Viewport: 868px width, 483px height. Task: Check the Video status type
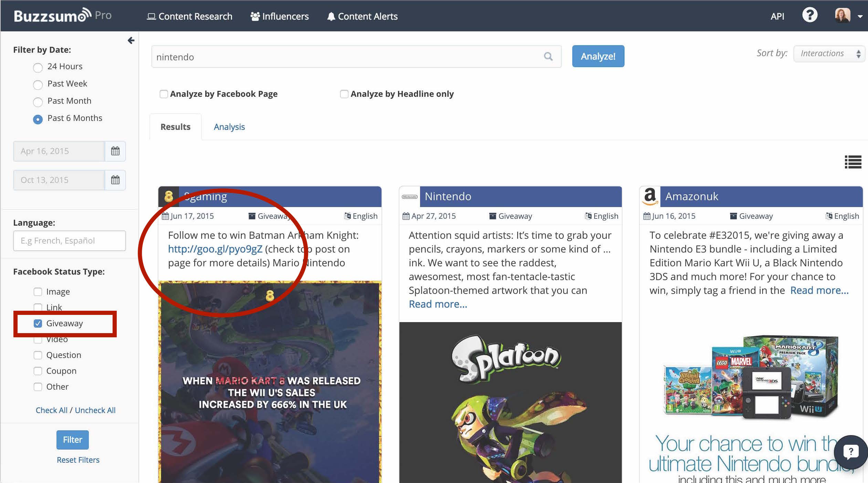pos(38,339)
